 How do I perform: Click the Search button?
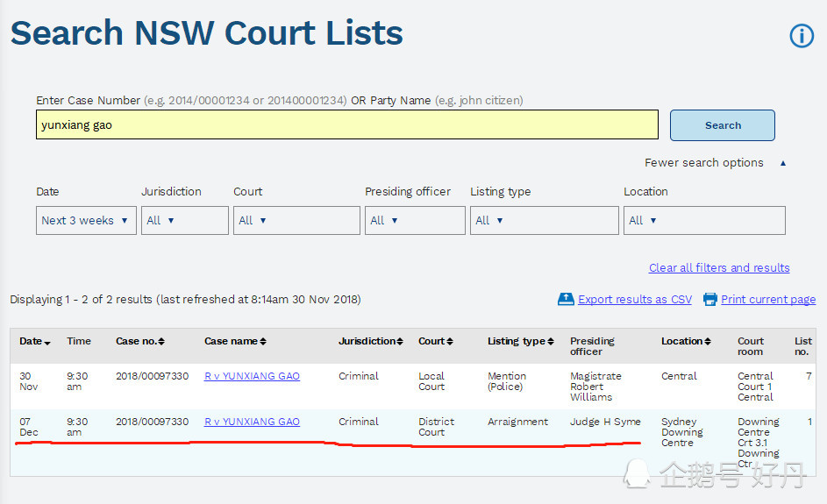[723, 125]
